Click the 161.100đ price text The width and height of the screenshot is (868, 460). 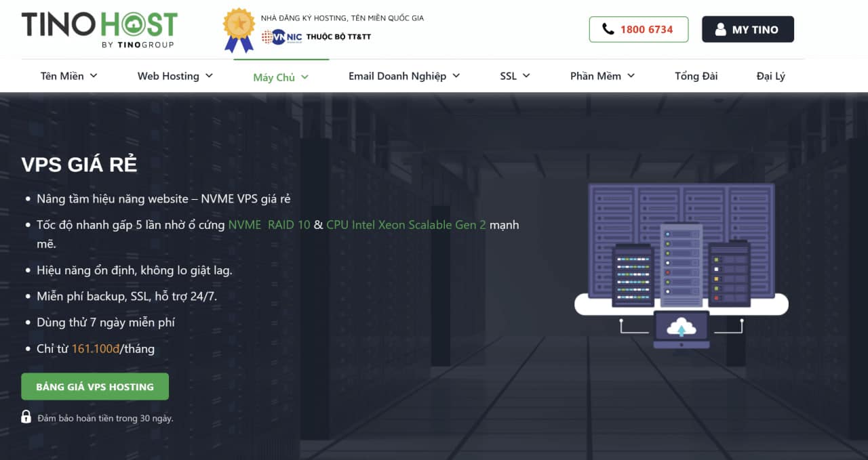pos(96,349)
